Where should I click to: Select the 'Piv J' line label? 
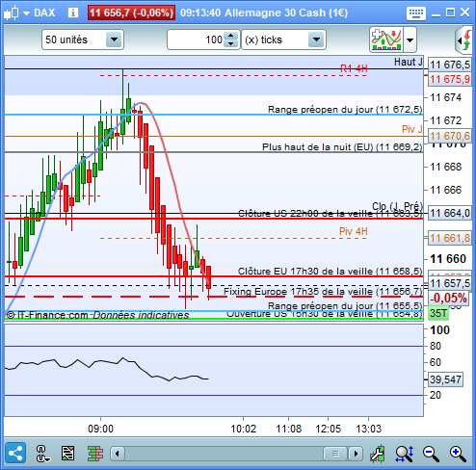411,129
